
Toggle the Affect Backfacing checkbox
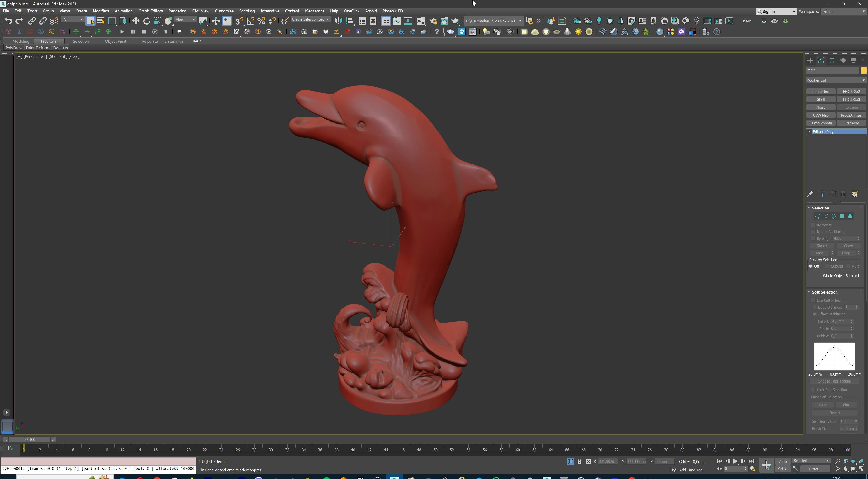(815, 314)
